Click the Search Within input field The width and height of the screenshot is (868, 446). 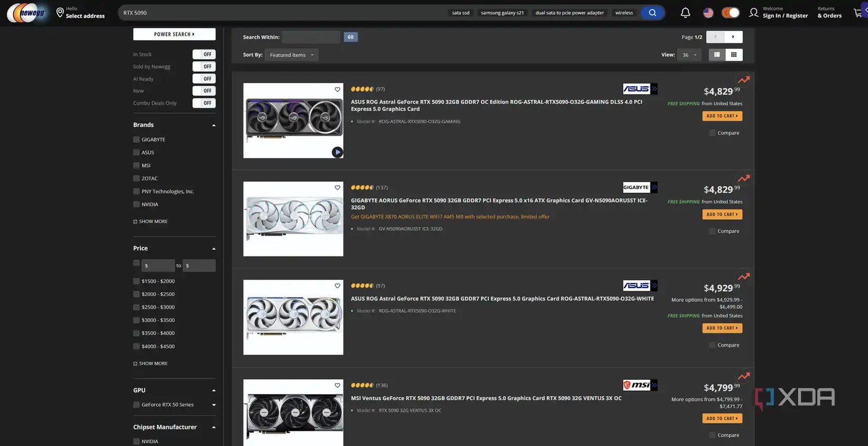(x=311, y=37)
